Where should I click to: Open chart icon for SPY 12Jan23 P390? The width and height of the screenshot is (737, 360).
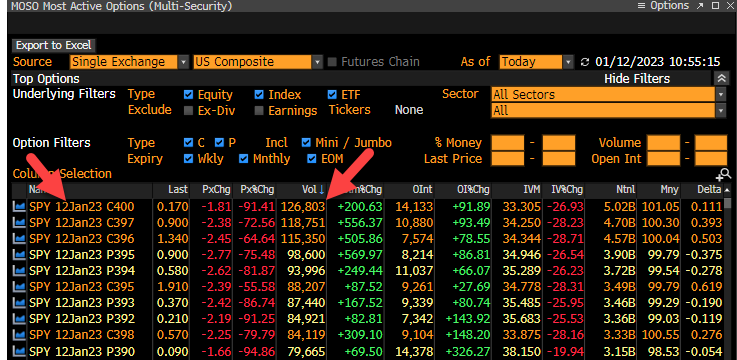coord(19,351)
